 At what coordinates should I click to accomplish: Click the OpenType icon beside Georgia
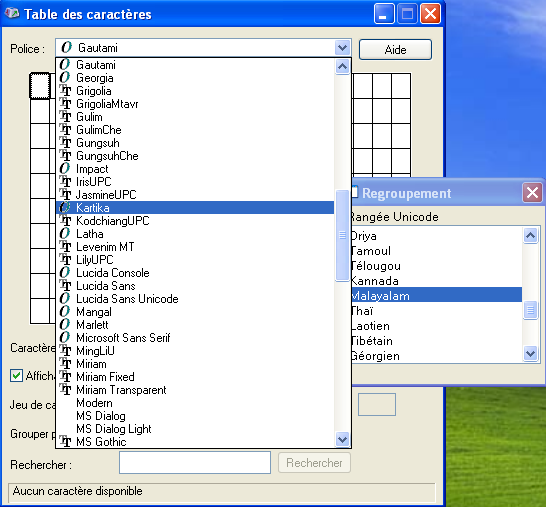click(x=65, y=78)
